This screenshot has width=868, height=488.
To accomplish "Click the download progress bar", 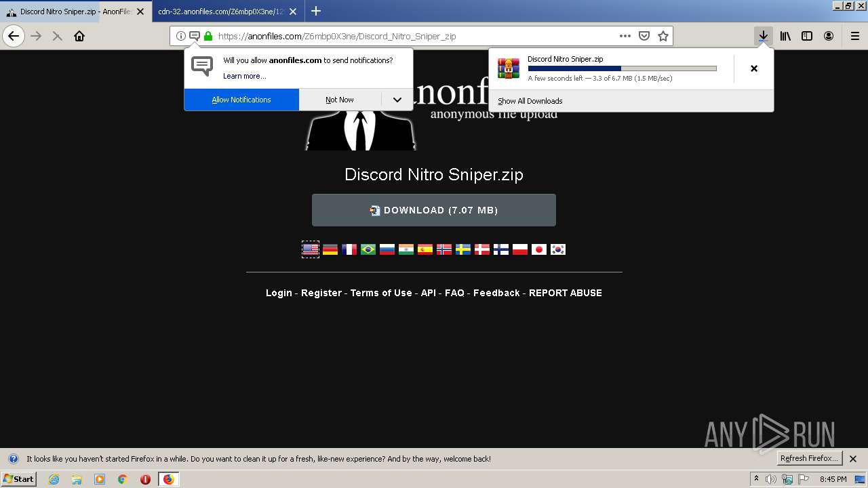I will coord(622,68).
